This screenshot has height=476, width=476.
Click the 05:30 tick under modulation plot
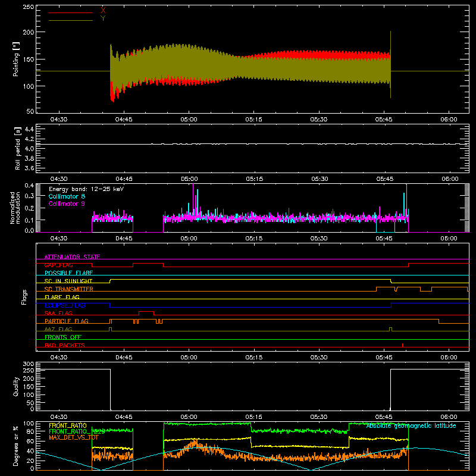pos(319,239)
